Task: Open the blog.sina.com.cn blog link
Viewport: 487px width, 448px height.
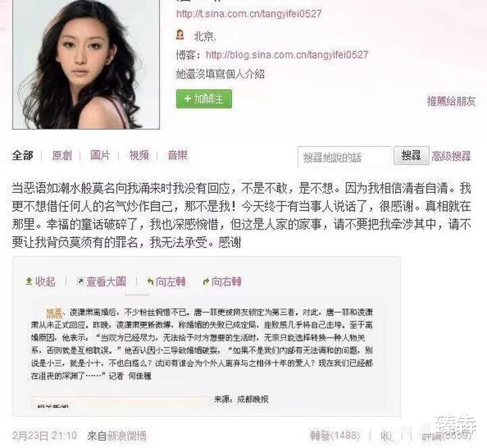Action: click(287, 55)
